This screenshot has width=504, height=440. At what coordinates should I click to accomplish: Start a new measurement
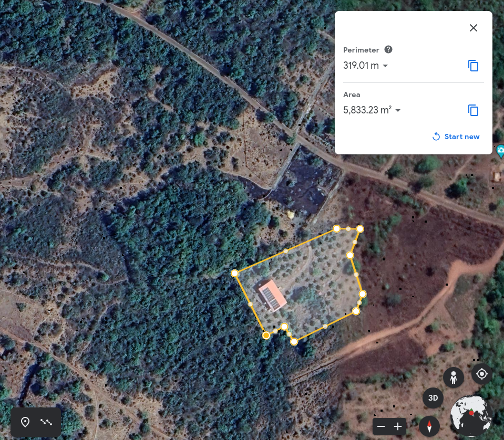(456, 137)
